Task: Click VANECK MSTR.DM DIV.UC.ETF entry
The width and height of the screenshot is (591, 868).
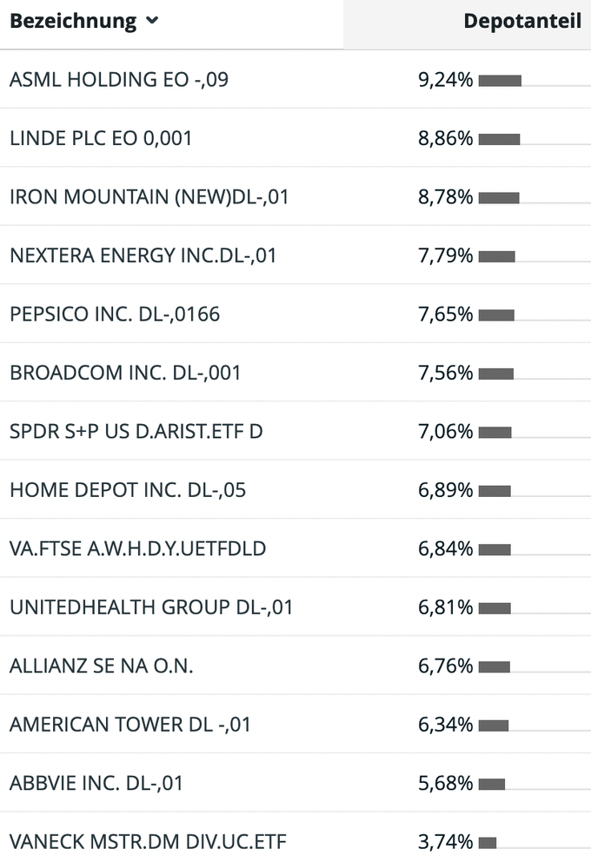Action: pos(148,842)
